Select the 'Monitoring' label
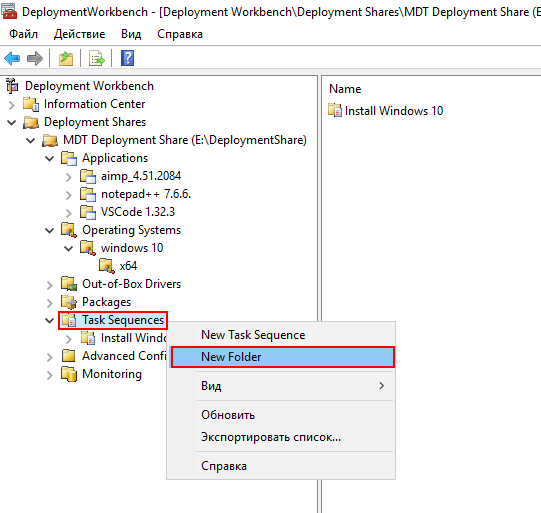Viewport: 541px width, 513px height. tap(112, 374)
